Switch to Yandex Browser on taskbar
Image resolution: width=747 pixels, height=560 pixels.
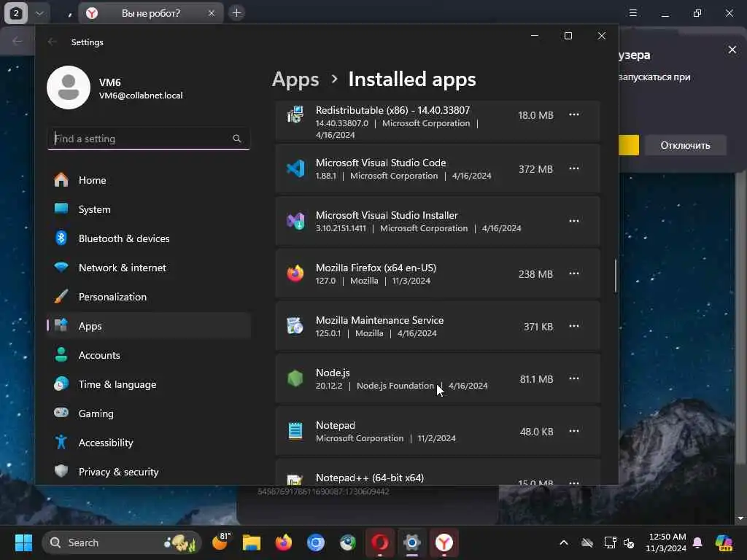click(x=444, y=542)
